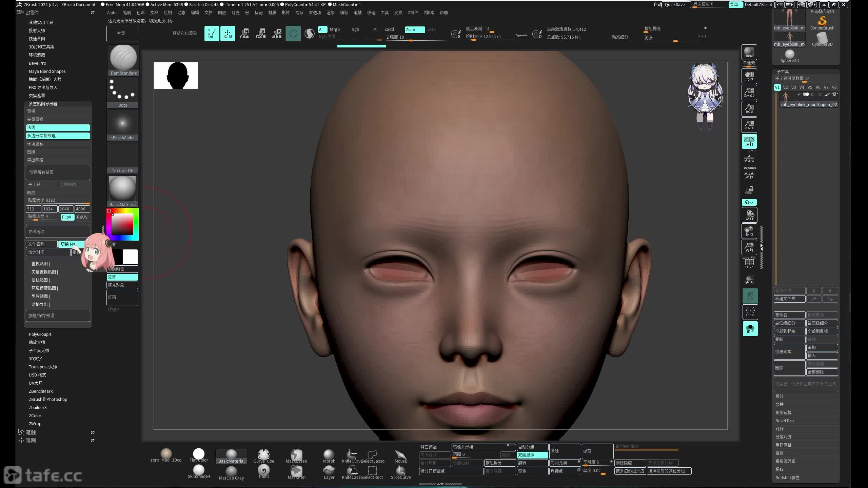Activate the Move gizmo tool
Viewport: 868px width, 488px height.
tap(244, 33)
